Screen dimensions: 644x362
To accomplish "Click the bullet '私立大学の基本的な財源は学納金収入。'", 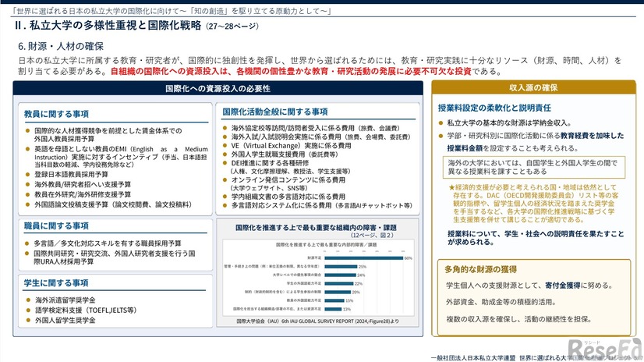I will click(x=509, y=122).
